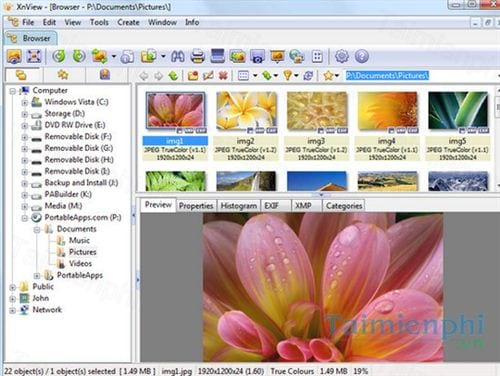Open the File menu
This screenshot has width=500, height=376.
pyautogui.click(x=28, y=22)
